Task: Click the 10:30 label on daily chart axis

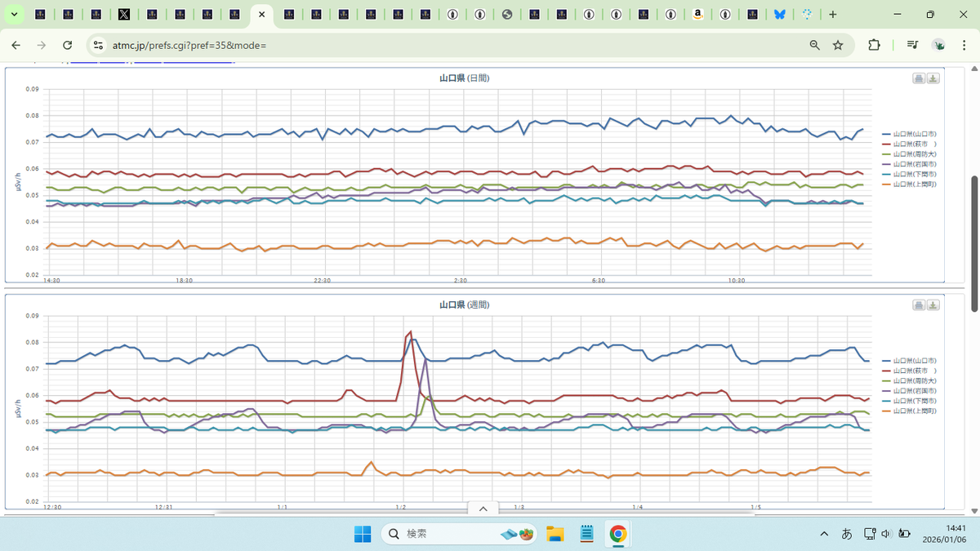Action: [x=737, y=280]
